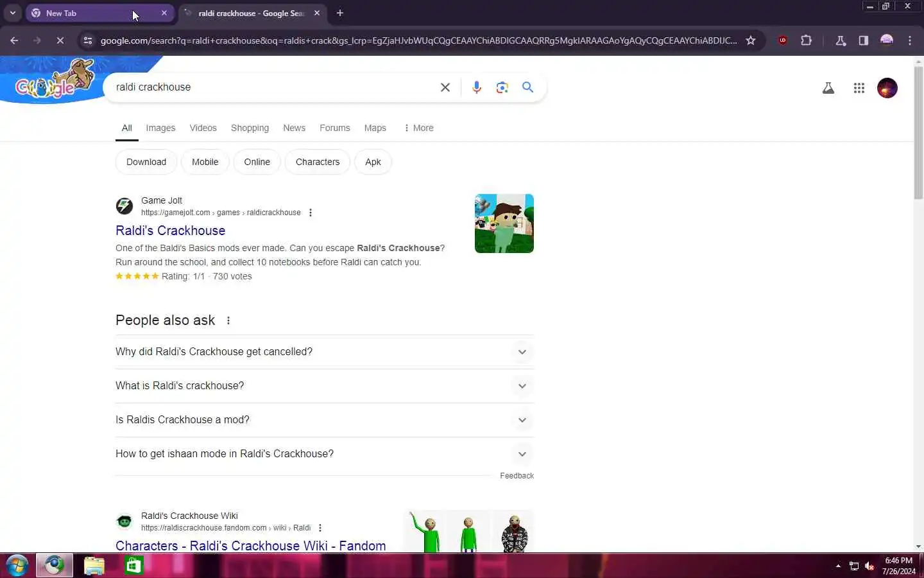Switch to Images results

pyautogui.click(x=160, y=128)
